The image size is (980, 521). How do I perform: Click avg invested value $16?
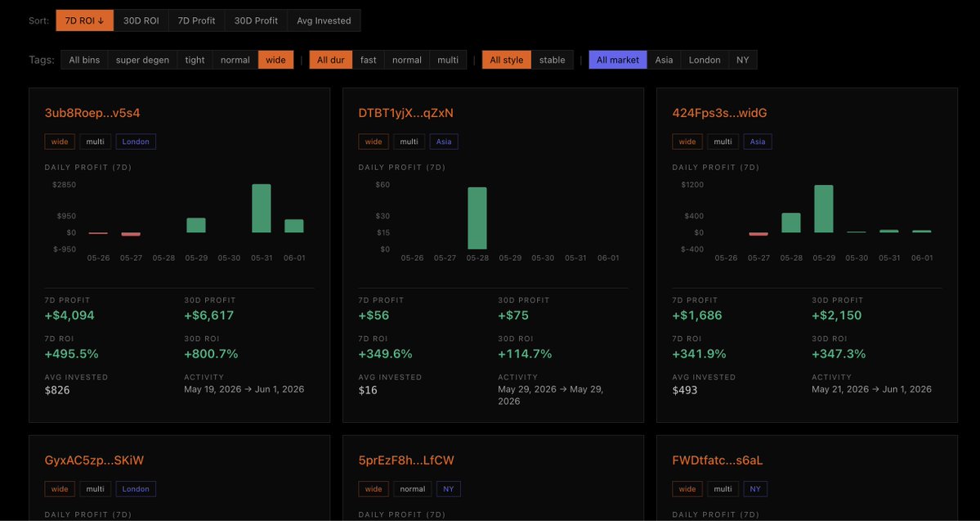coord(368,390)
